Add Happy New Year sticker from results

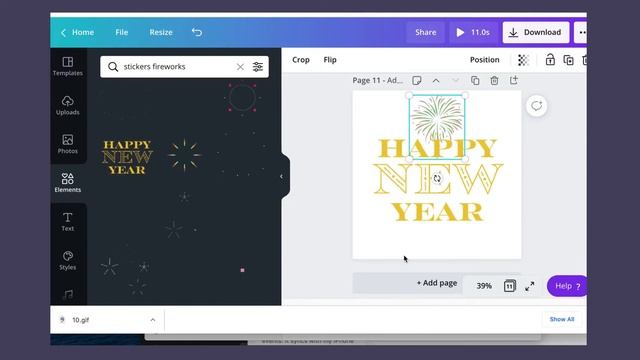click(x=127, y=157)
